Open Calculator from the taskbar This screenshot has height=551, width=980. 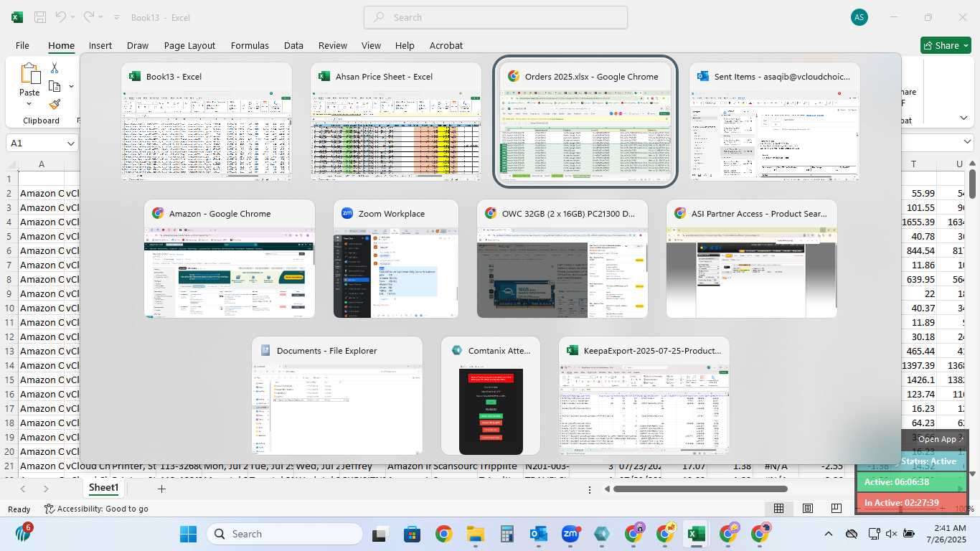click(x=507, y=534)
